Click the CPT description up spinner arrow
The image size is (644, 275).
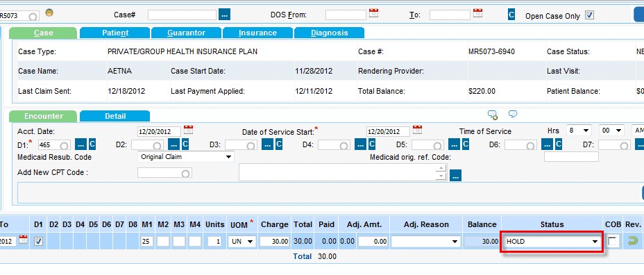[441, 168]
